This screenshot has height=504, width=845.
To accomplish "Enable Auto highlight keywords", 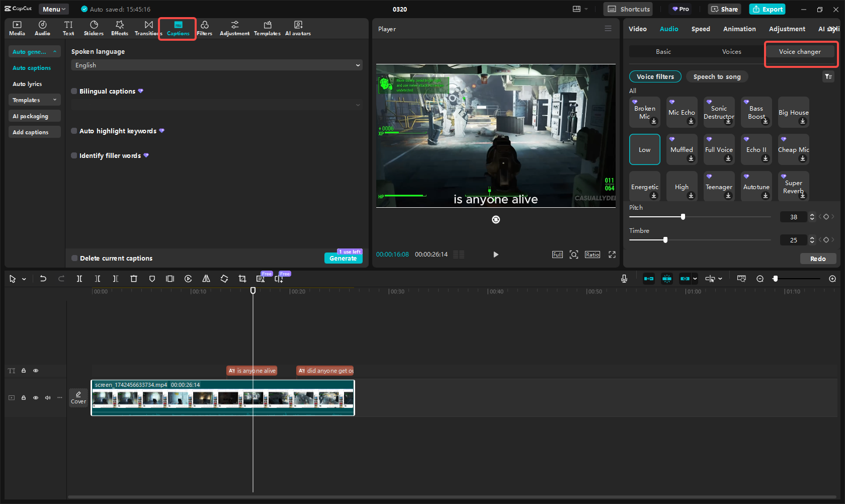I will [74, 131].
